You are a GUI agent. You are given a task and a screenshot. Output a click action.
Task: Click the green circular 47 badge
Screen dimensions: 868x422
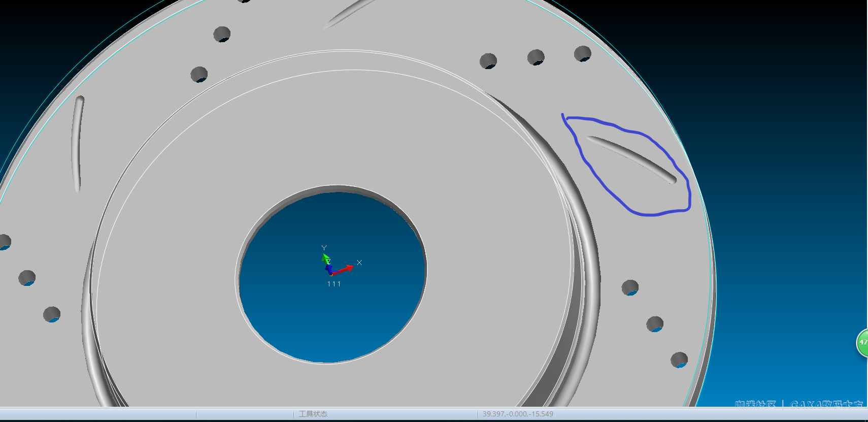point(862,343)
